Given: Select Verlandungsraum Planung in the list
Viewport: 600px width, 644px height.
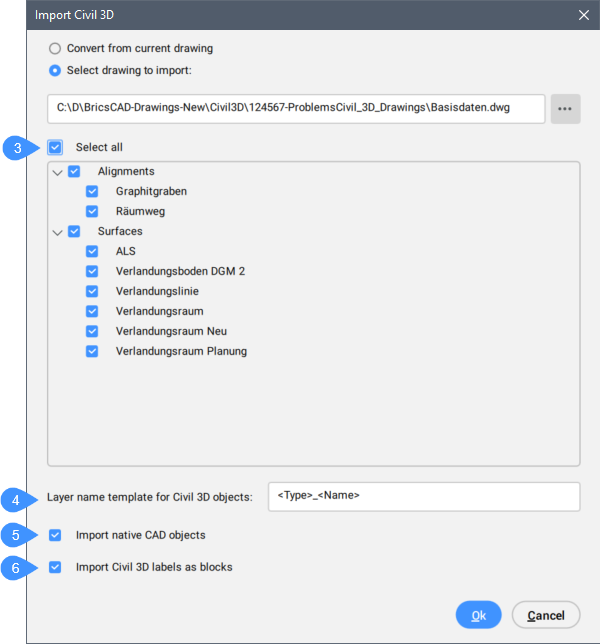Looking at the screenshot, I should coord(181,351).
